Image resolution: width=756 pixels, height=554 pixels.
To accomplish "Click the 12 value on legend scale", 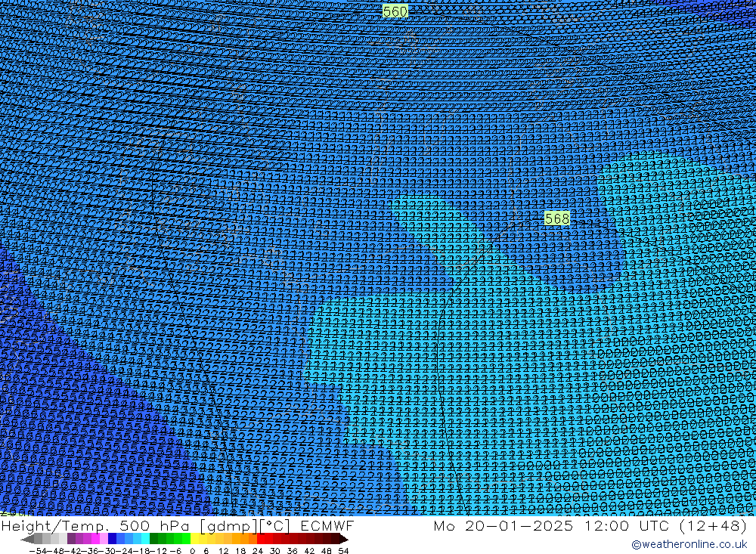I will [x=223, y=551].
